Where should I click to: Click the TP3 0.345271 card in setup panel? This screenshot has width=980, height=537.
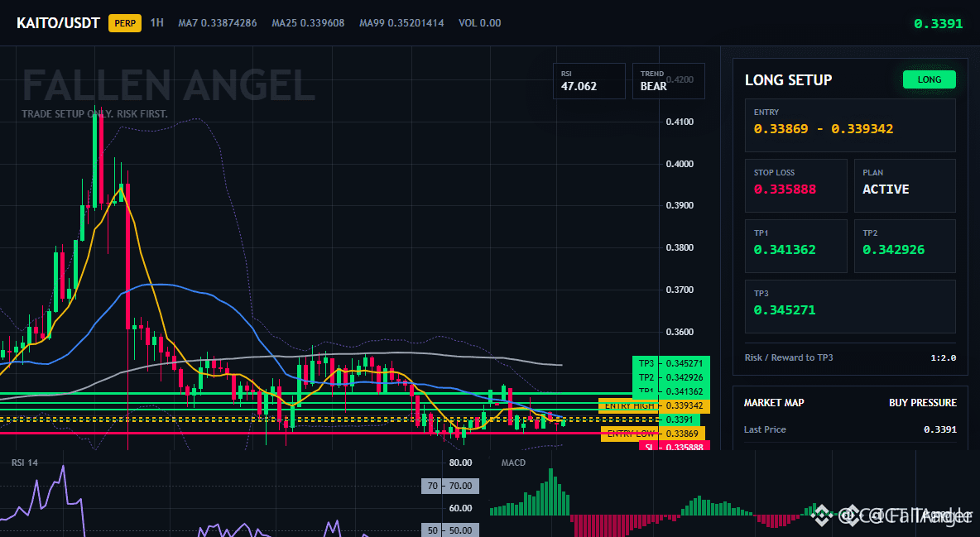pyautogui.click(x=850, y=306)
